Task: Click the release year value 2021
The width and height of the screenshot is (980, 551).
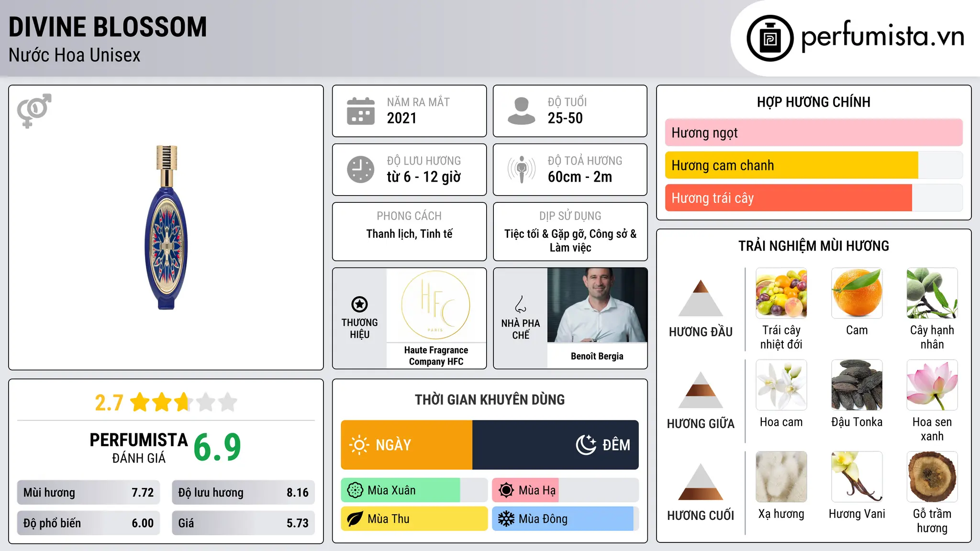Action: click(x=401, y=118)
